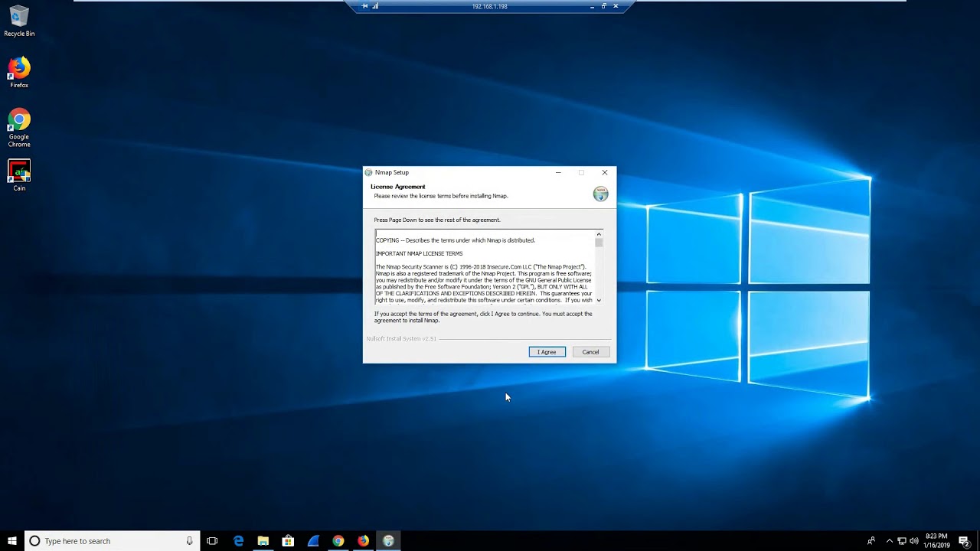Image resolution: width=980 pixels, height=551 pixels.
Task: Pin the remote desktop connection bar
Action: pos(364,6)
